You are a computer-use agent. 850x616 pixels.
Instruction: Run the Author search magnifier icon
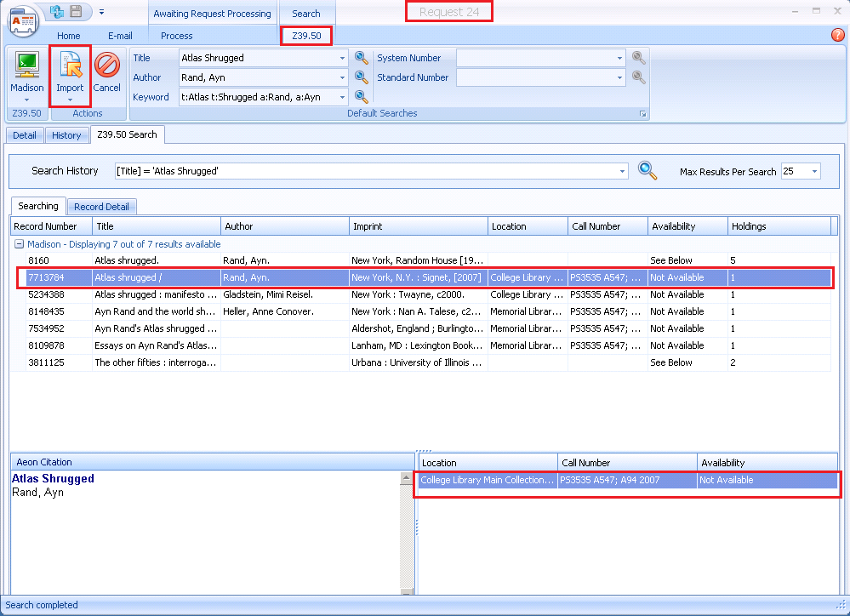point(362,77)
